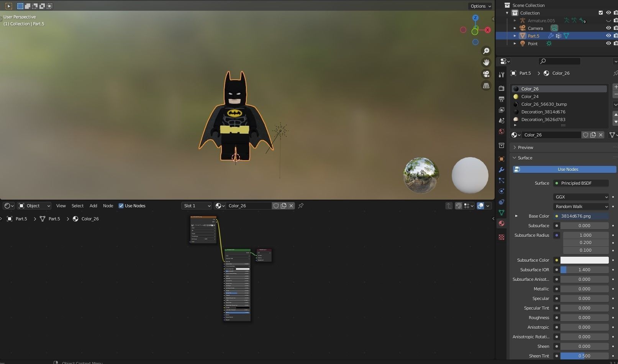
Task: Toggle camera view with the camera icon
Action: 486,74
